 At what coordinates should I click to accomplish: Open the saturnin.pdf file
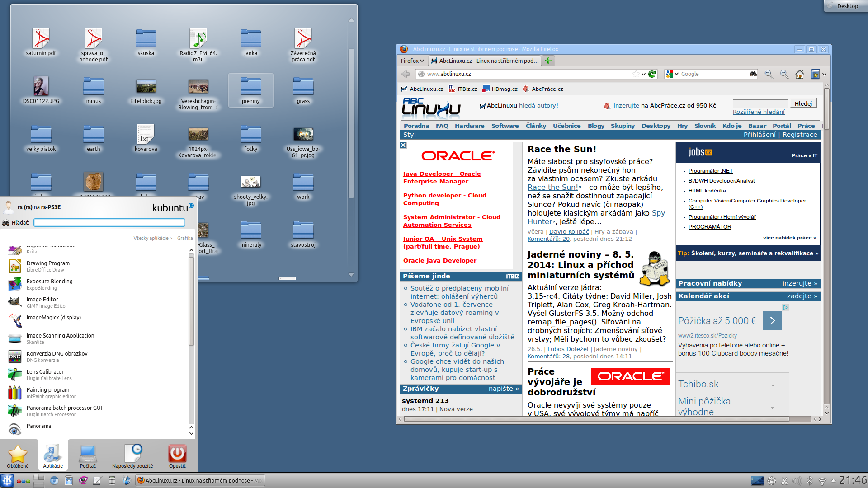point(41,42)
